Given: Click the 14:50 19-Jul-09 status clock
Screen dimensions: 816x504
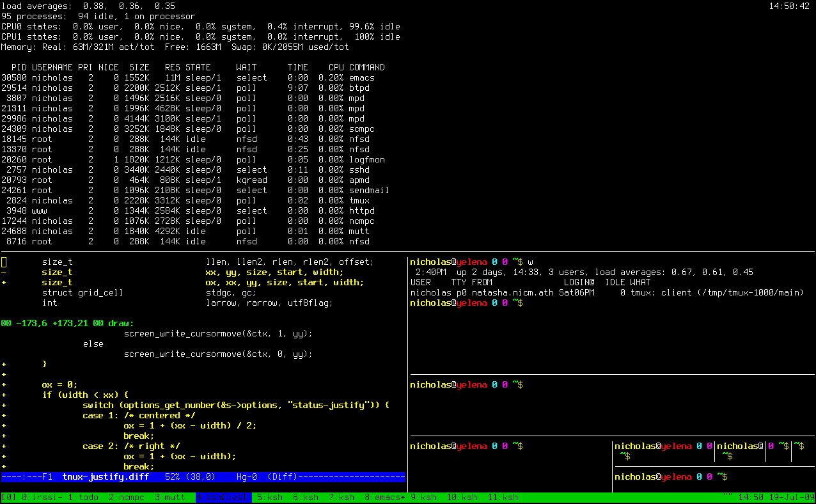Looking at the screenshot, I should (774, 497).
